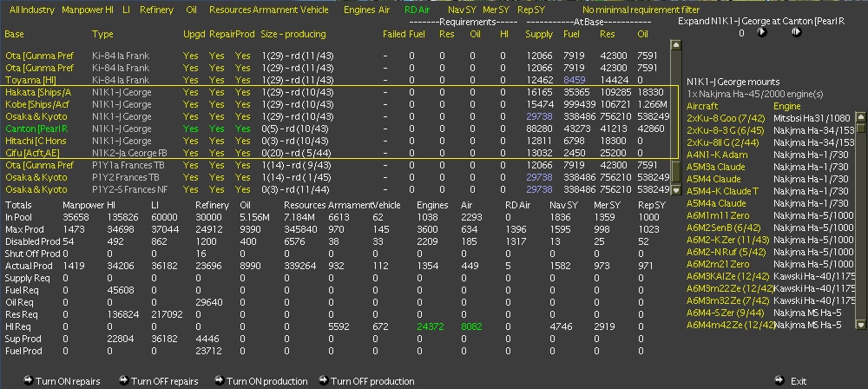Screen dimensions: 868x389
Task: Click Turn ON repairs
Action: [62, 381]
